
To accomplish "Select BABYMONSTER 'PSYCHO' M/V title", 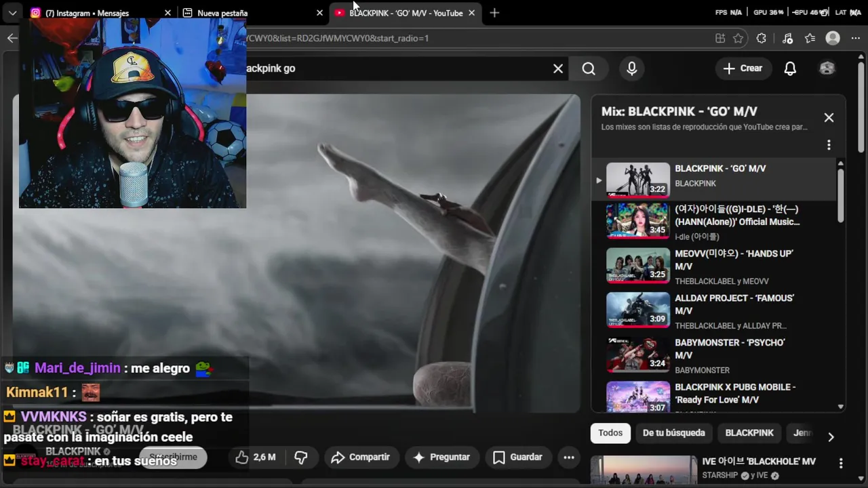I will (730, 349).
